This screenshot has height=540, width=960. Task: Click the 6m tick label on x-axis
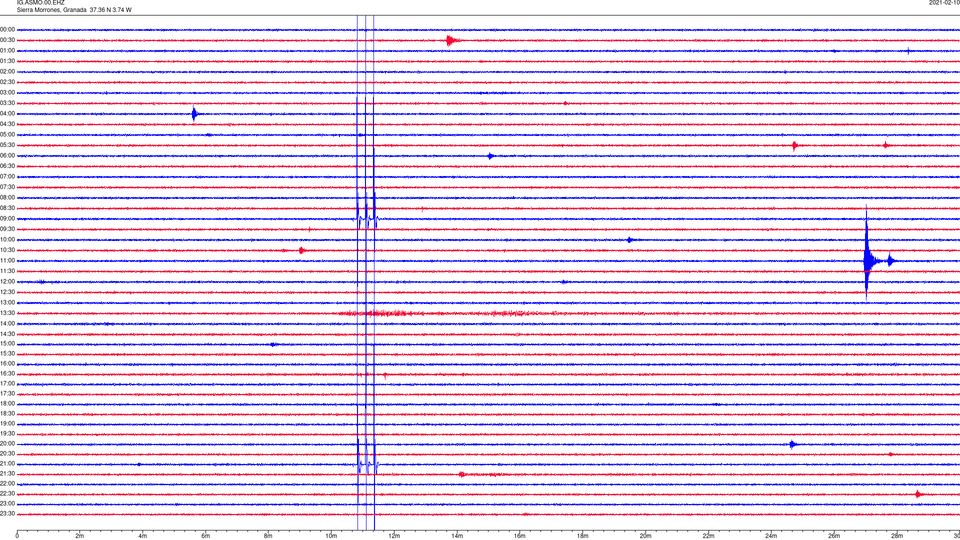(x=205, y=536)
